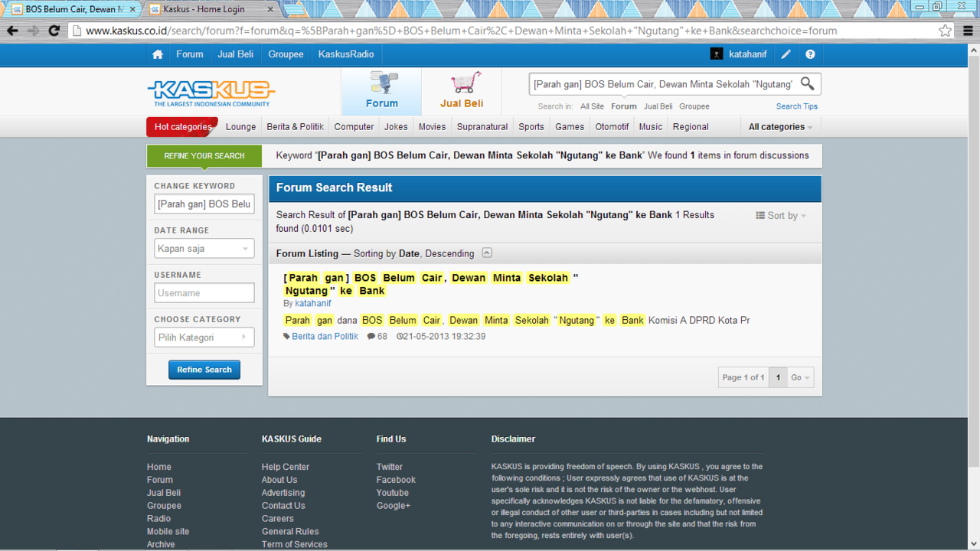
Task: Click the KASKUS logo
Action: click(211, 93)
